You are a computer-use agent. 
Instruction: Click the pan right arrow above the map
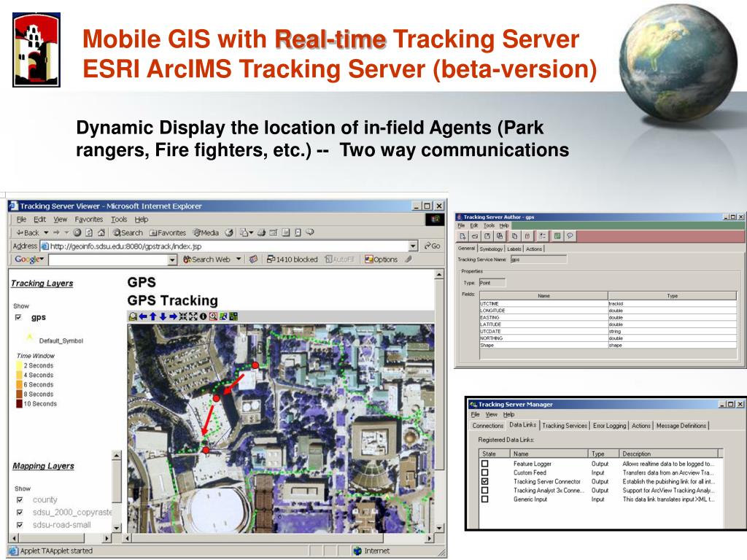point(173,316)
